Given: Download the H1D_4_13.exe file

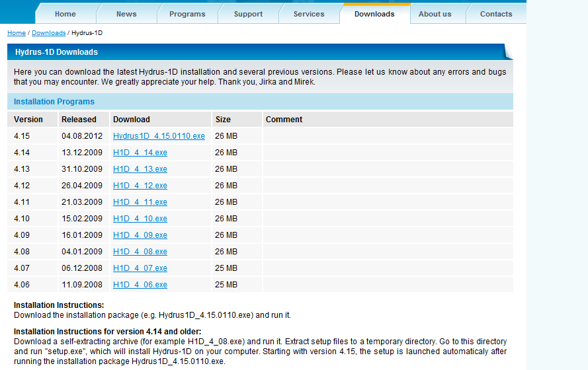Looking at the screenshot, I should pyautogui.click(x=140, y=169).
